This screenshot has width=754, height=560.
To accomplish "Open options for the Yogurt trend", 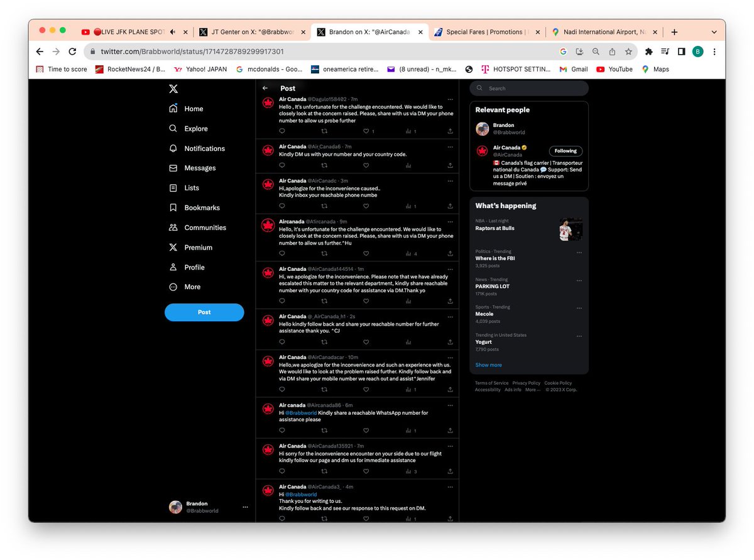I will click(579, 336).
